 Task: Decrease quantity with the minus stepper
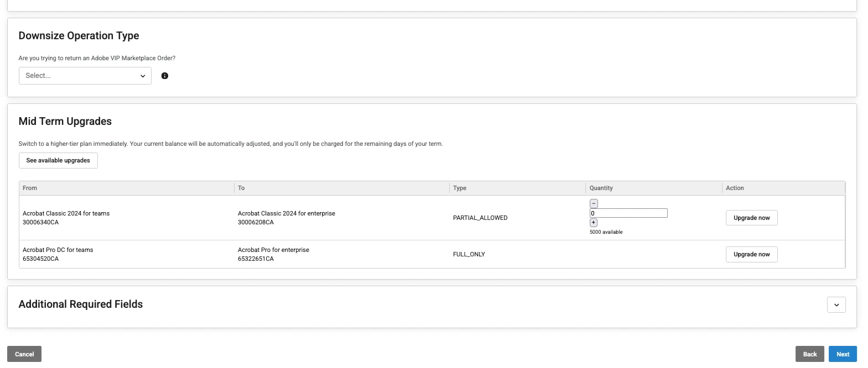594,203
